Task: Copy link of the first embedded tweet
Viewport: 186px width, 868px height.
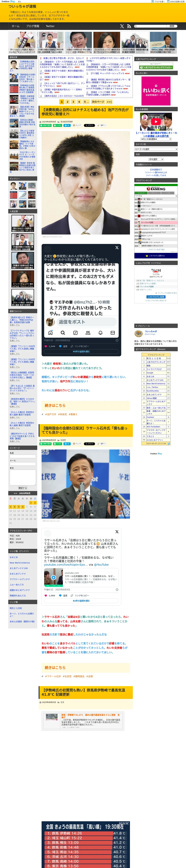Action: (80, 346)
